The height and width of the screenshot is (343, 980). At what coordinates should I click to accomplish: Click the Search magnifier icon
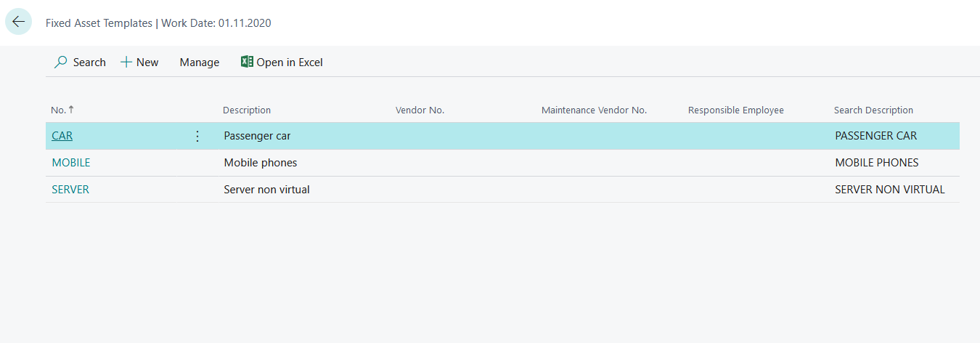[x=61, y=62]
